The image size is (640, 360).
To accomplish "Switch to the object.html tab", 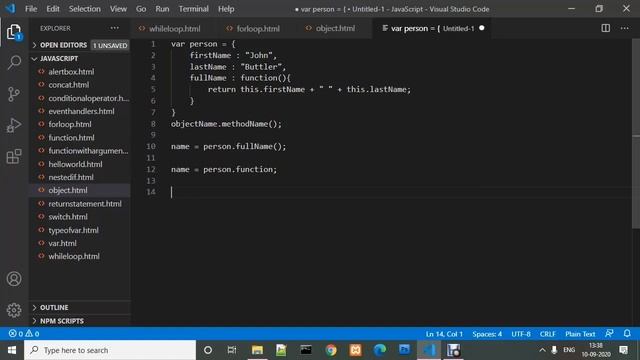I will (x=335, y=28).
